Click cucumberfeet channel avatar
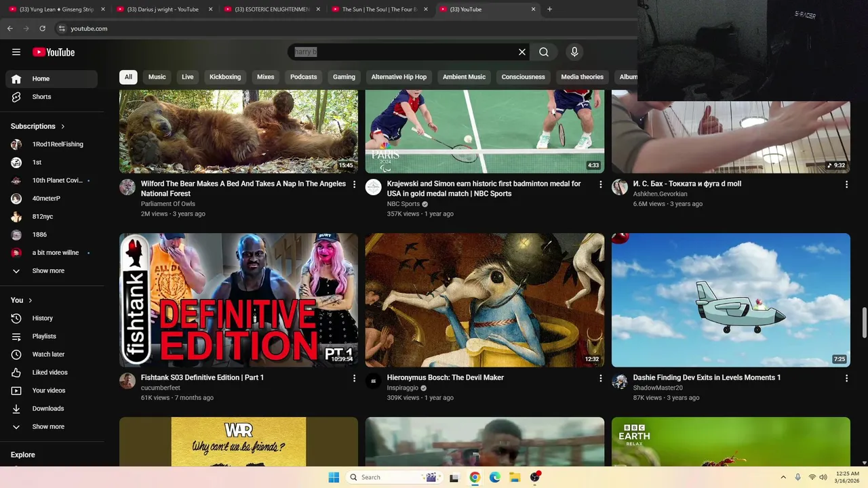The image size is (868, 488). point(127,381)
